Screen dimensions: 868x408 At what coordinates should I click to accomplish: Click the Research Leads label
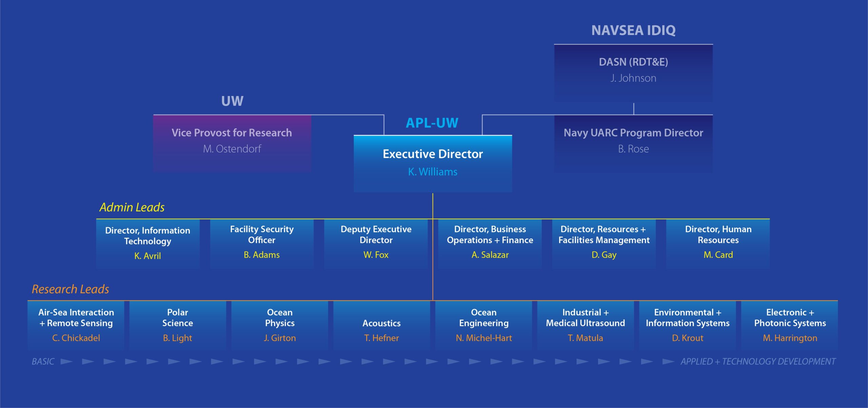70,289
